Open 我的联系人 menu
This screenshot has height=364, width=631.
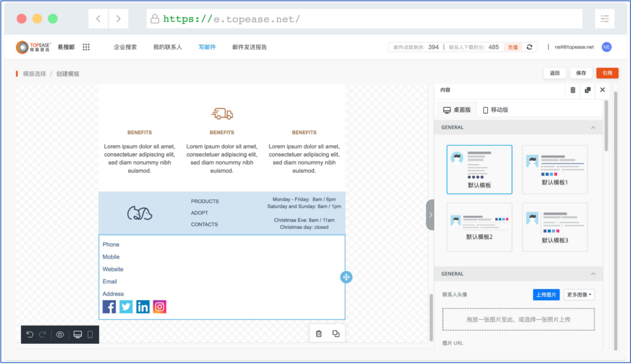point(167,47)
